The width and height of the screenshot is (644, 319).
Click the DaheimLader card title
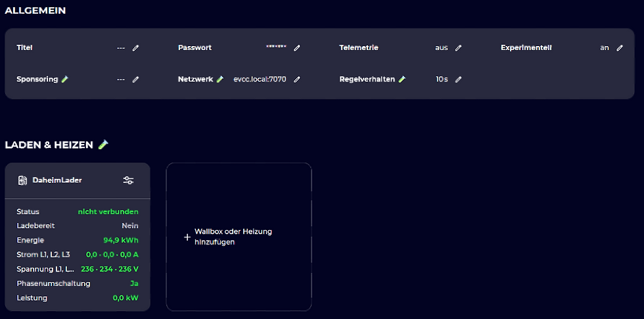[57, 180]
